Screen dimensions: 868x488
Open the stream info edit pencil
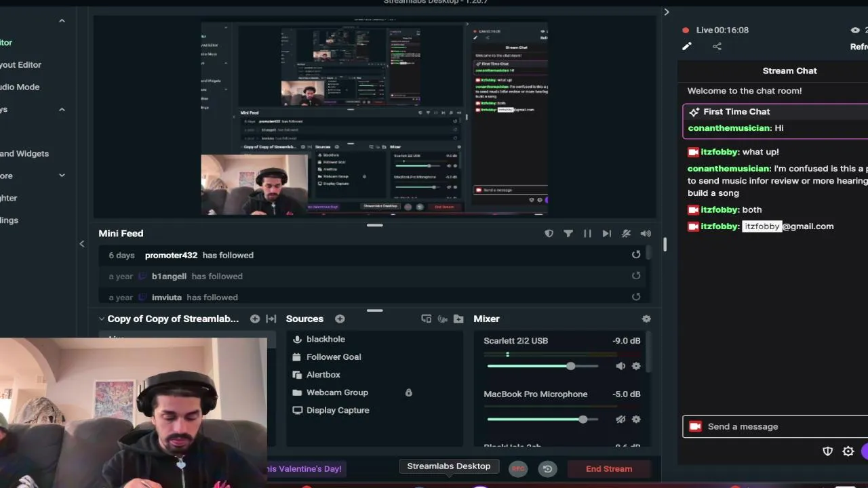coord(687,46)
